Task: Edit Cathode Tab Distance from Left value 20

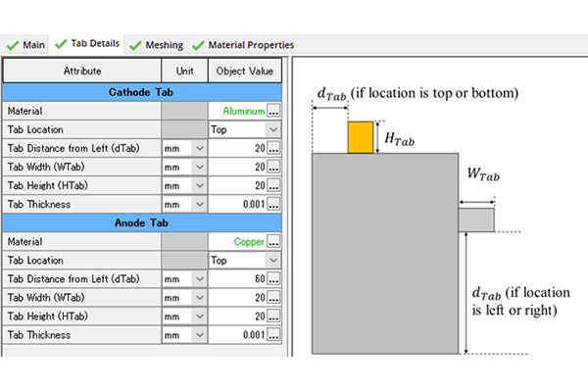Action: pos(238,148)
